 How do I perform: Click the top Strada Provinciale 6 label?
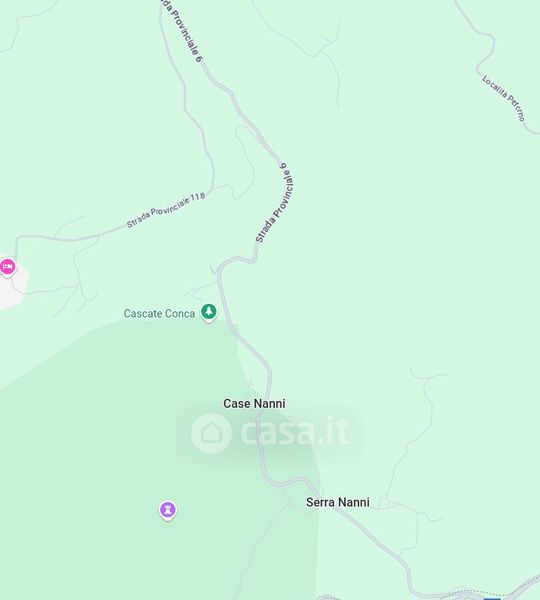[x=181, y=30]
